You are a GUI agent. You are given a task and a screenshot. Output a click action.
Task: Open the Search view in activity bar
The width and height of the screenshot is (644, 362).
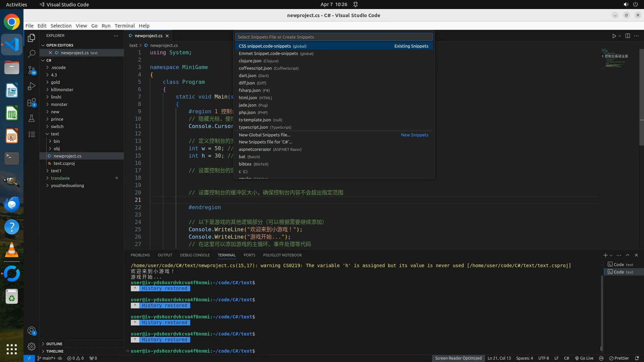(32, 54)
